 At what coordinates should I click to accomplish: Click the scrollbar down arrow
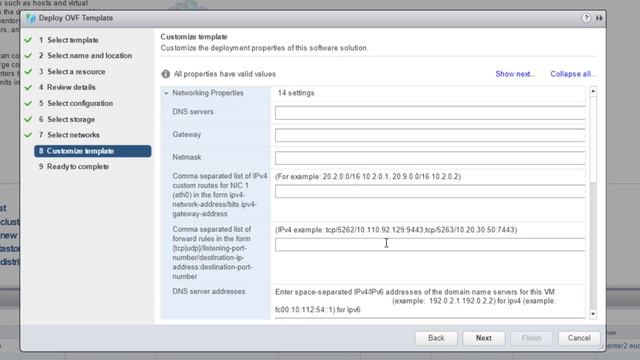click(x=593, y=314)
